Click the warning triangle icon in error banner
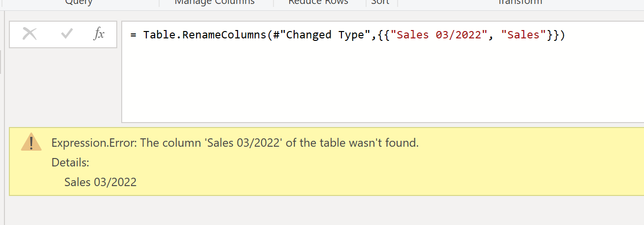 pos(32,142)
